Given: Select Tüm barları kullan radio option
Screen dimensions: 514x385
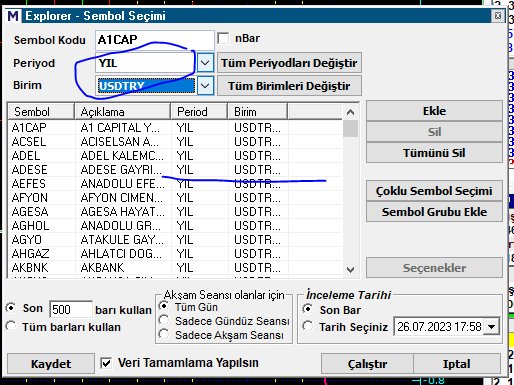Looking at the screenshot, I should coord(11,326).
